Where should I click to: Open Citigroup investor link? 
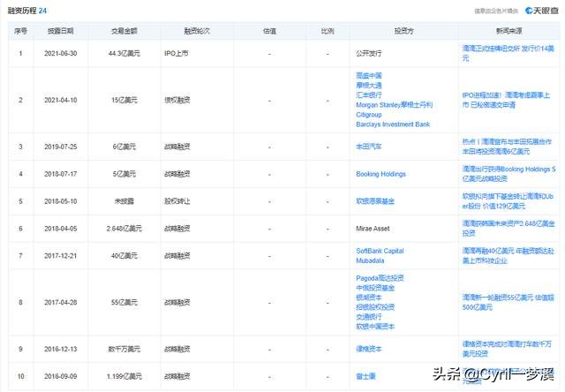[369, 115]
